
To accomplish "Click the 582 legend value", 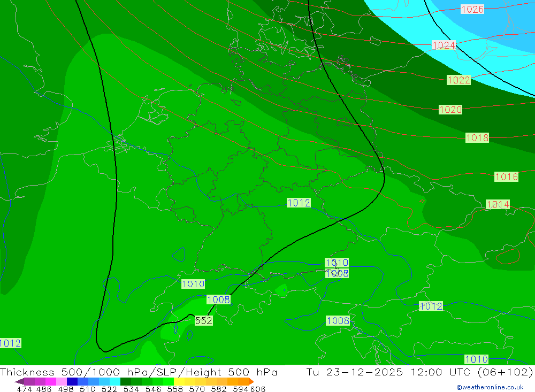I will click(219, 389).
